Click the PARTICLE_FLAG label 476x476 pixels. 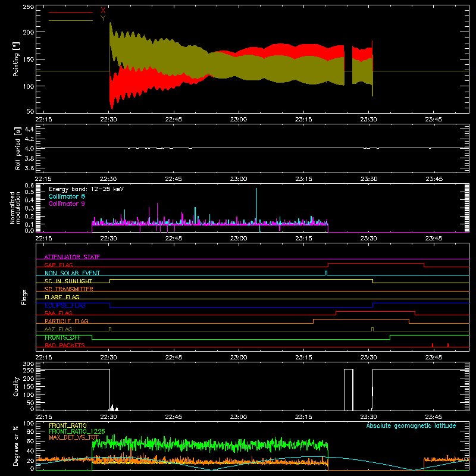click(x=67, y=321)
